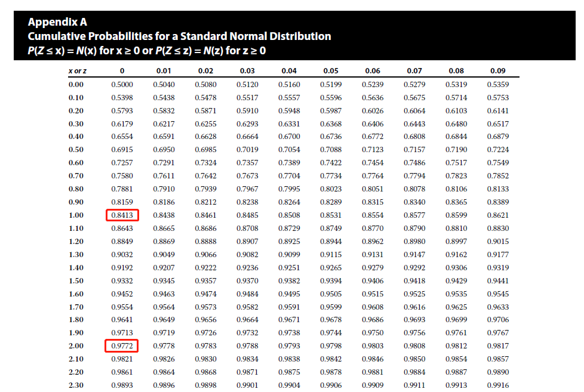Click the 0.9505 value in row 1.60
Image resolution: width=584 pixels, height=392 pixels.
click(331, 294)
